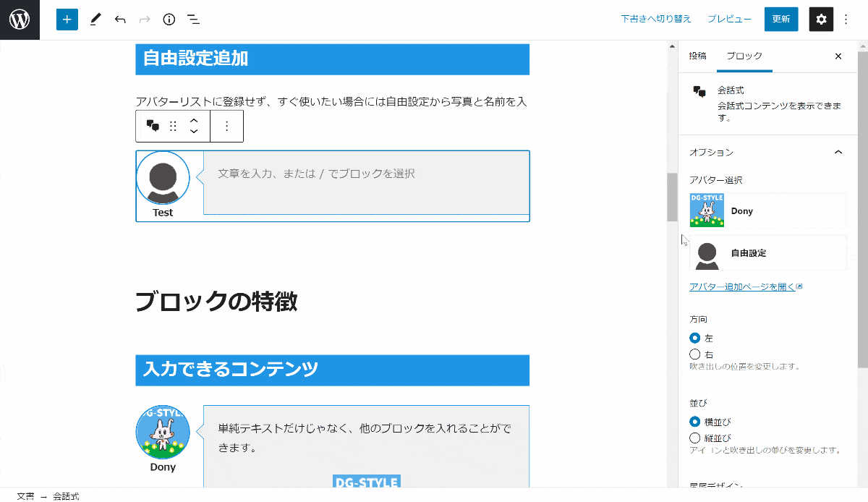Open the document details info icon

pos(169,20)
